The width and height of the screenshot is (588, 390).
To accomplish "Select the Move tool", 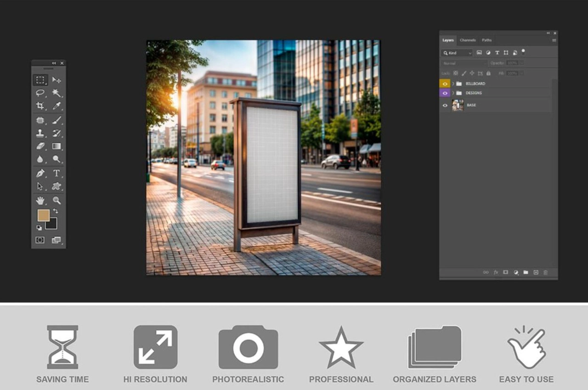I will [x=57, y=80].
